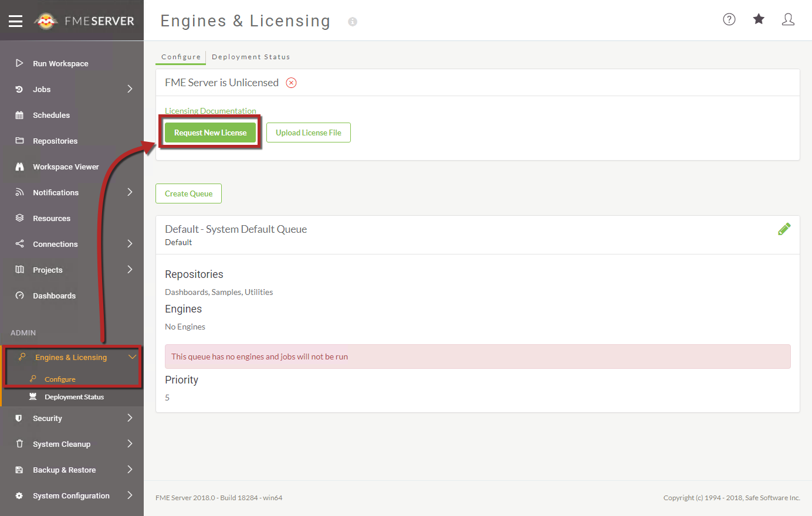Select Configure label under Engines & Licensing

pos(60,379)
